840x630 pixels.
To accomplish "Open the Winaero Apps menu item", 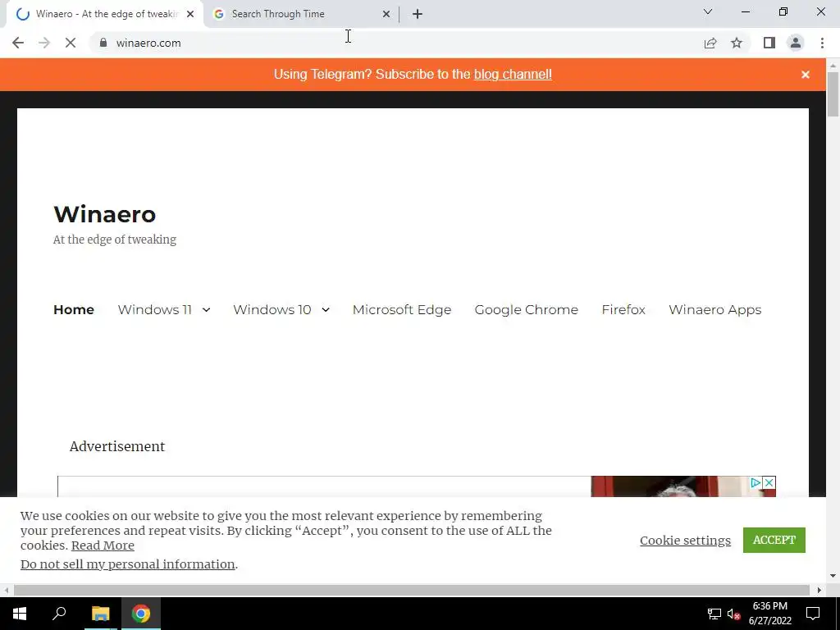I will click(x=714, y=309).
